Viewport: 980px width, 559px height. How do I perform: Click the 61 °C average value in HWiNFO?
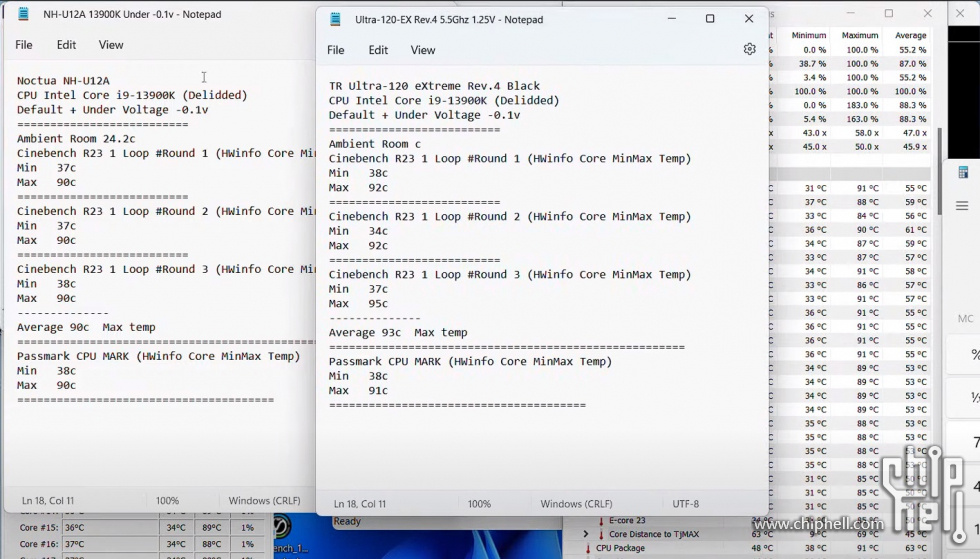coord(916,229)
